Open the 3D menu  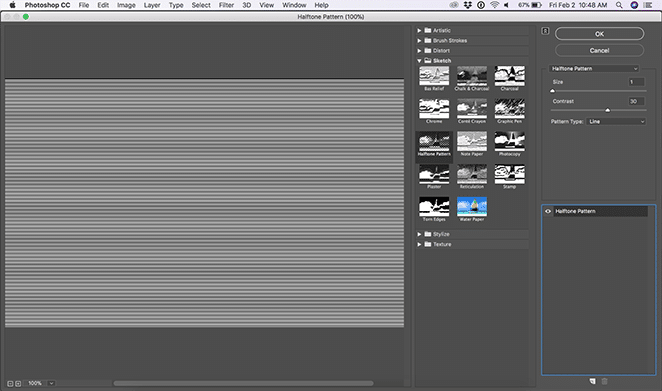pos(247,5)
